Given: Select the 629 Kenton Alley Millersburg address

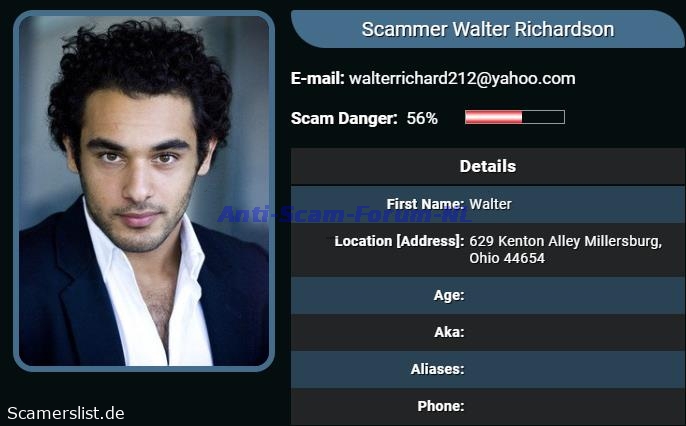Looking at the screenshot, I should (x=565, y=241).
